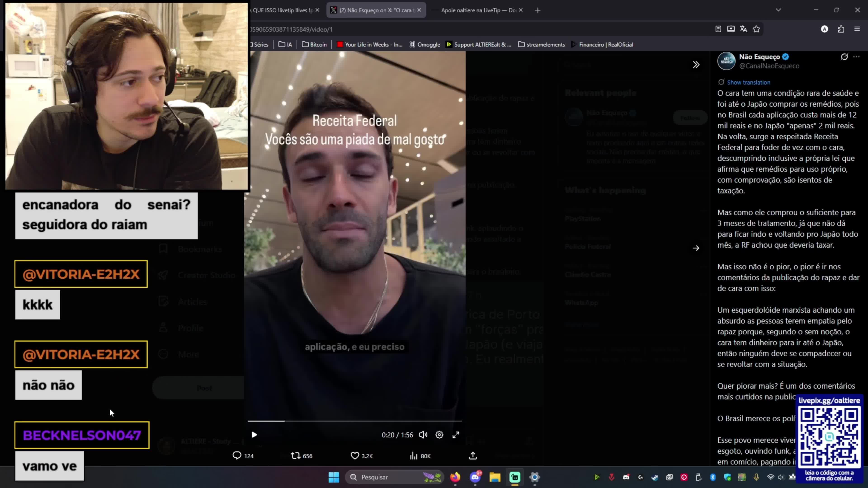Click the microphone tray icon
Viewport: 868px width, 488px height.
757,477
